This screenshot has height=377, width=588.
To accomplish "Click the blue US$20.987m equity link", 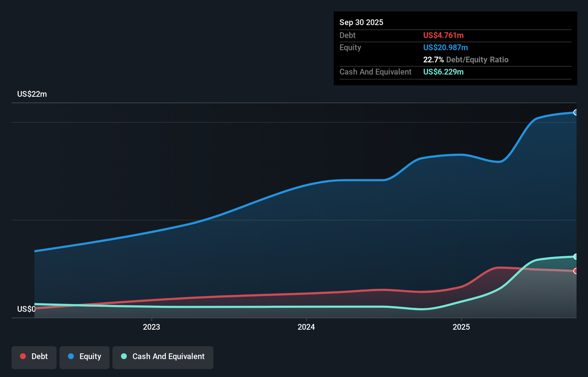I will point(445,47).
